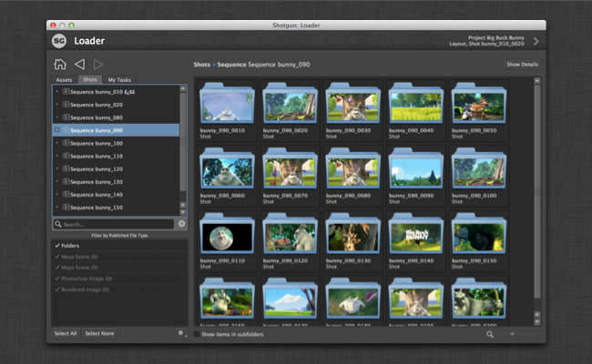Clear the search field with the X icon
Image resolution: width=592 pixels, height=364 pixels.
point(181,224)
